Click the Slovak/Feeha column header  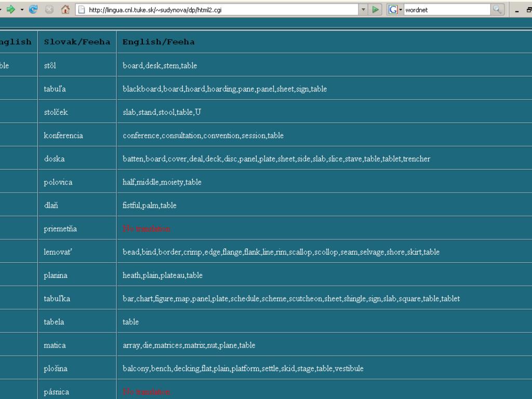tap(77, 42)
